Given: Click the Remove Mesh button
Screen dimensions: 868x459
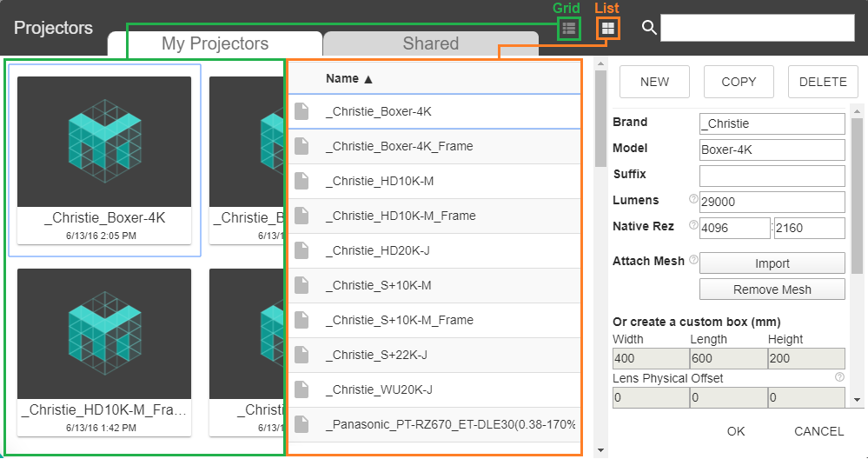Looking at the screenshot, I should pos(772,289).
